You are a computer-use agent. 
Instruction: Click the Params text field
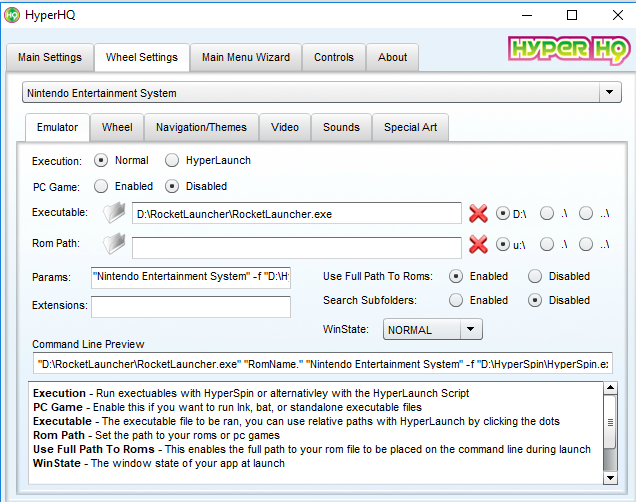190,276
